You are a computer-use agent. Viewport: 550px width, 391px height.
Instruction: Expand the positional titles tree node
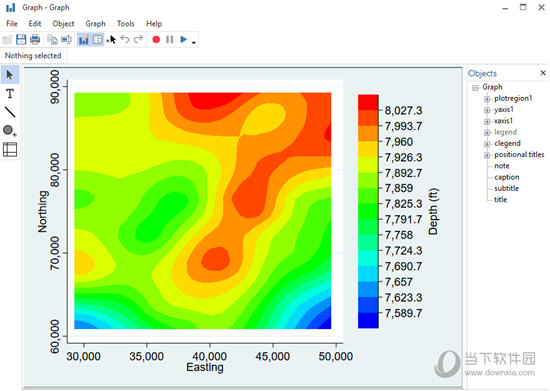[x=487, y=155]
